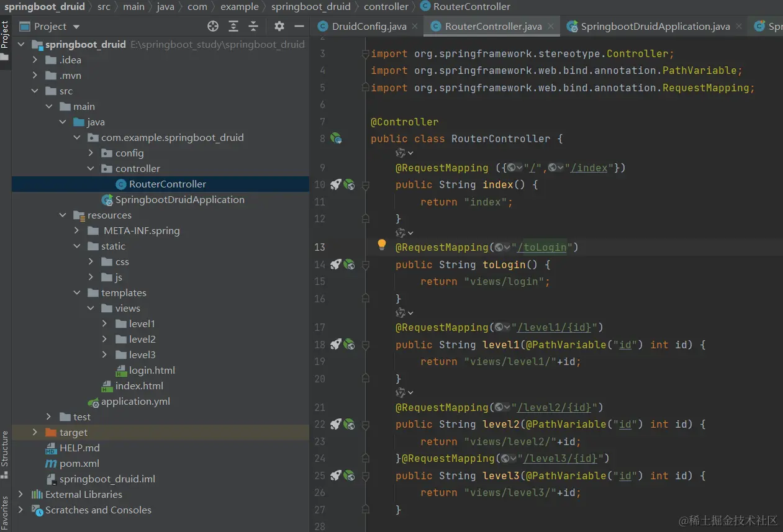Viewport: 783px width, 532px height.
Task: Click the Expand All icon in Project panel
Action: 233,26
